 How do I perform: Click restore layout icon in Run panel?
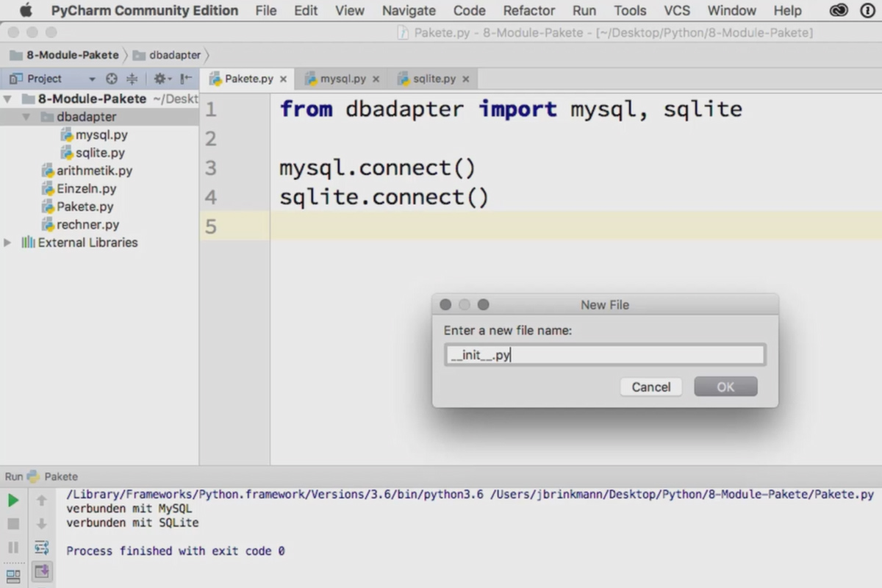(13, 577)
